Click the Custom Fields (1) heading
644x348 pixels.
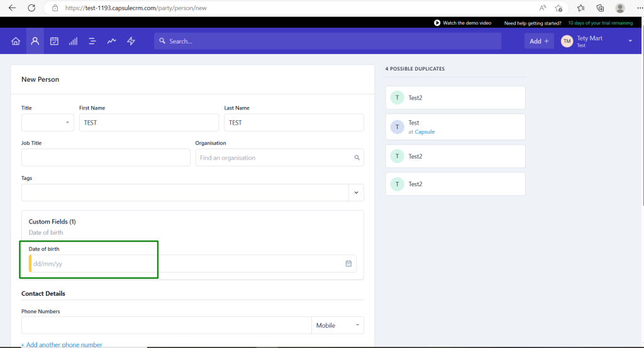click(52, 222)
